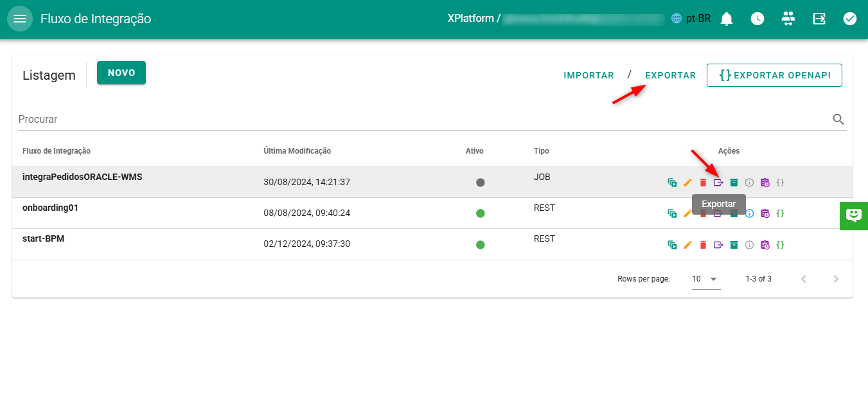This screenshot has width=868, height=403.
Task: Show info for onboarding01 flow
Action: click(x=749, y=213)
